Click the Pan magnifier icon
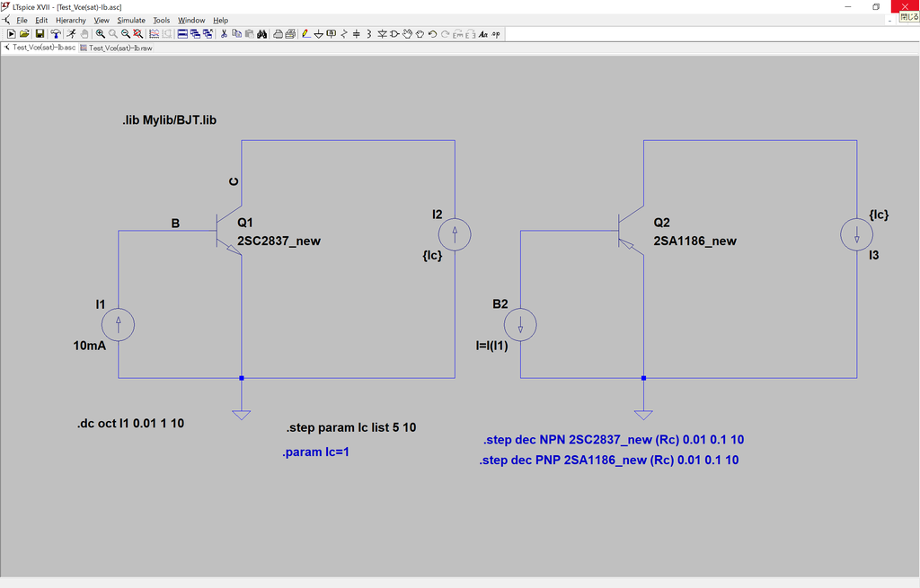 113,34
